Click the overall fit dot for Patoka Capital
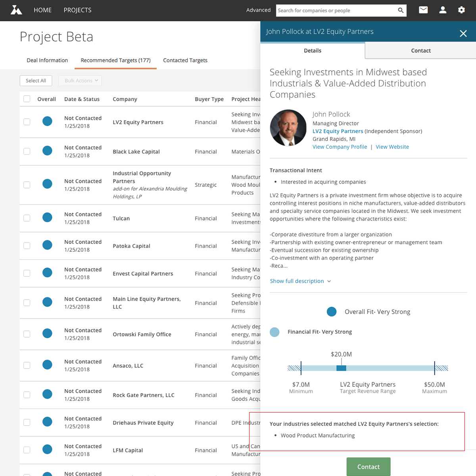Viewport: 476px width, 476px height. point(47,245)
